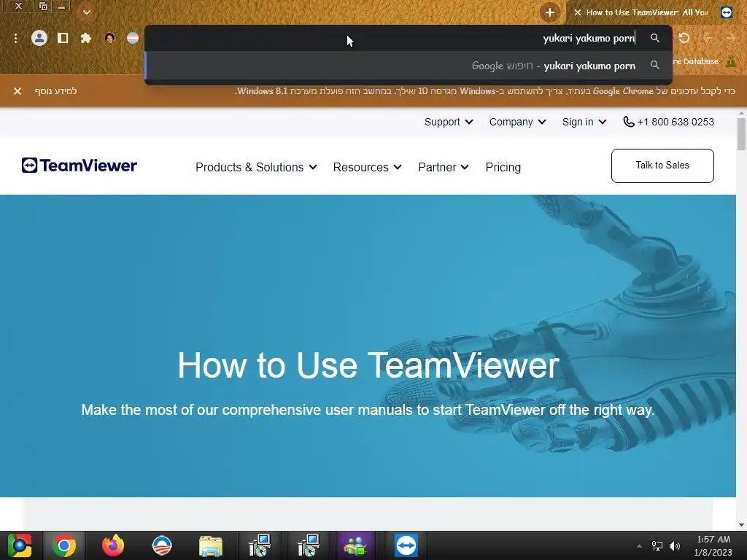
Task: Open the Extensions puzzle piece menu
Action: pos(86,38)
